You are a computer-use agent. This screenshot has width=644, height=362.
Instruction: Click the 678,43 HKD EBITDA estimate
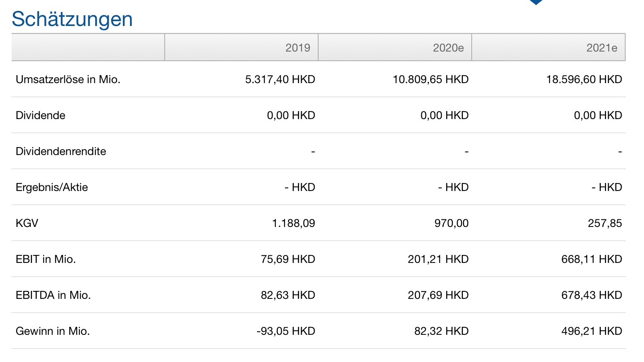(592, 295)
